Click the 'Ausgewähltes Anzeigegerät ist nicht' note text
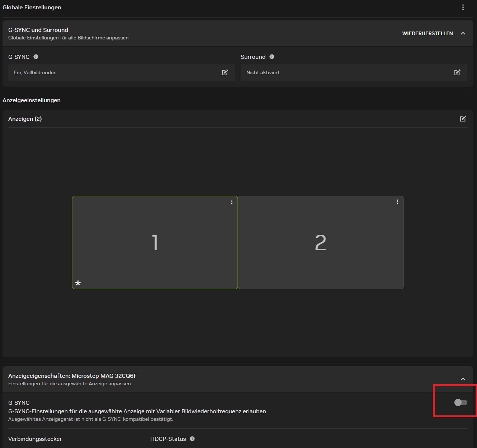477x448 pixels. pyautogui.click(x=91, y=419)
